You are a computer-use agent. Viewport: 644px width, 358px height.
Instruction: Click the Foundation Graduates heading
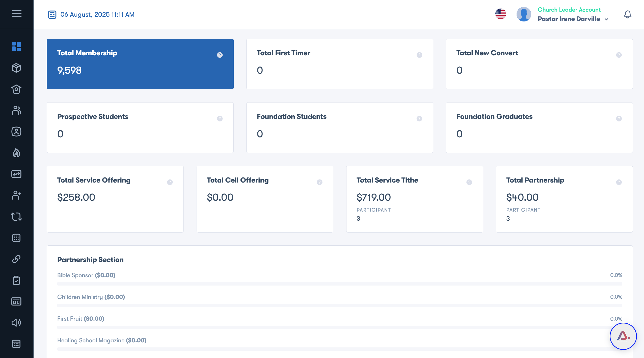pyautogui.click(x=494, y=117)
